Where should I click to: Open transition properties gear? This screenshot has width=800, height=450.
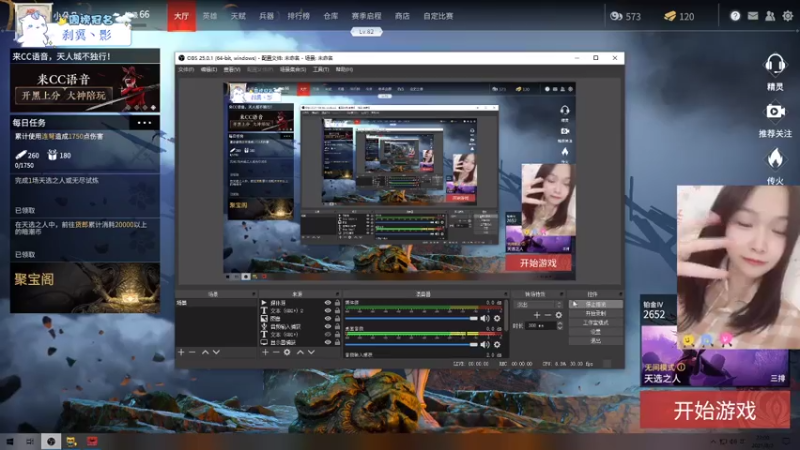coord(559,315)
